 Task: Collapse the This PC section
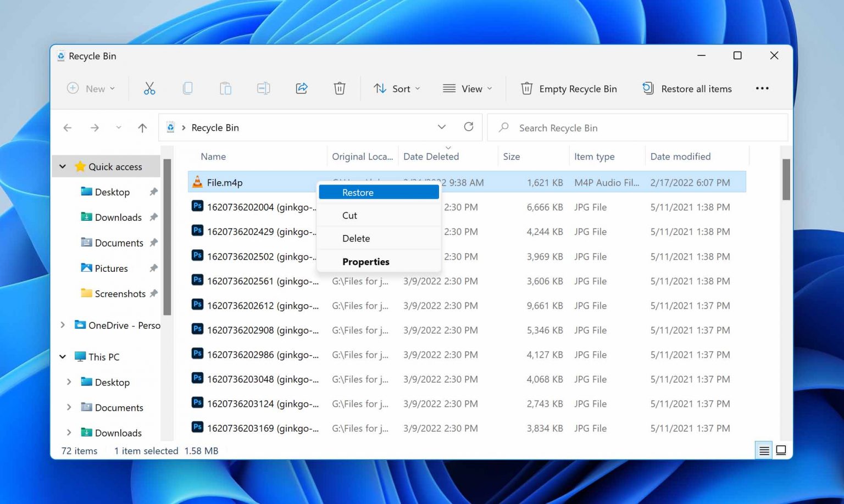click(62, 356)
